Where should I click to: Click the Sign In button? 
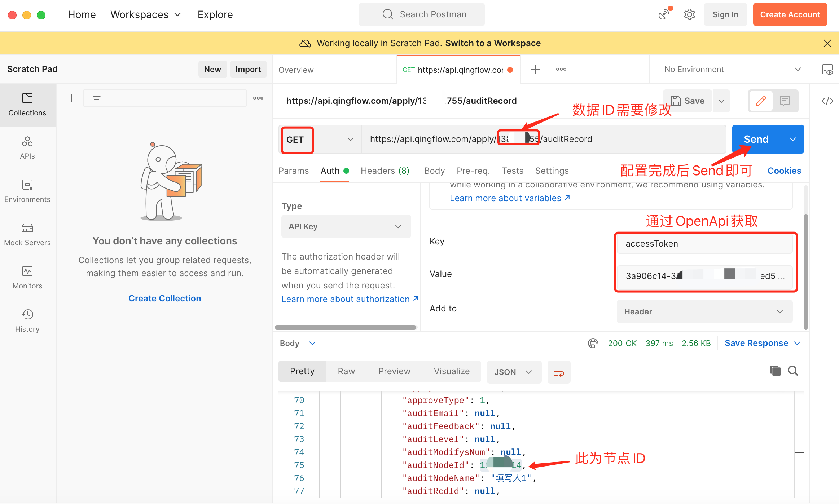click(x=725, y=14)
